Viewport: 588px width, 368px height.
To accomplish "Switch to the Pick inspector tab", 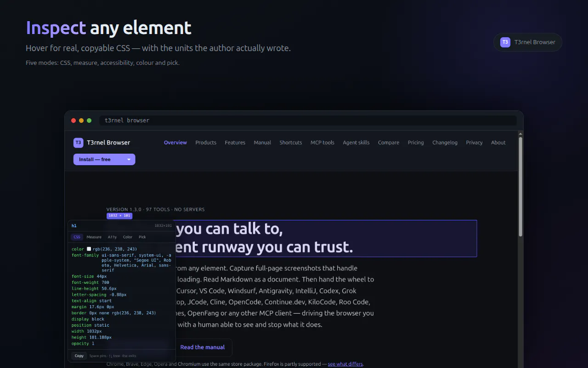I will pyautogui.click(x=142, y=237).
